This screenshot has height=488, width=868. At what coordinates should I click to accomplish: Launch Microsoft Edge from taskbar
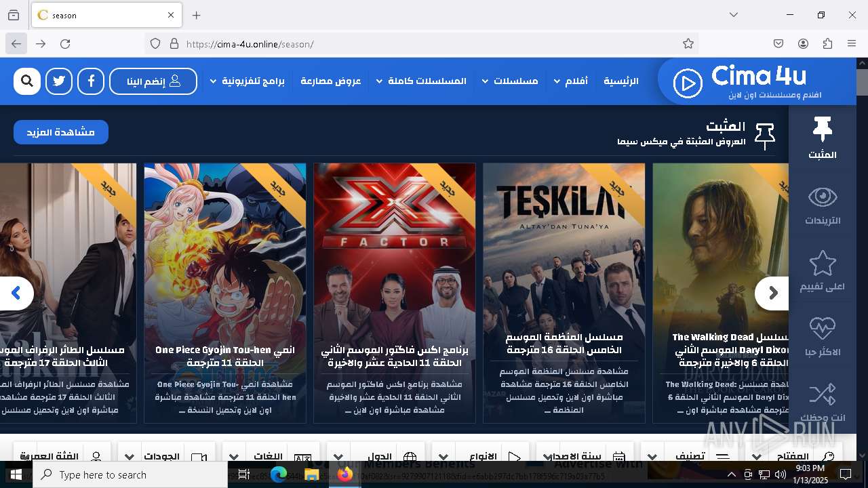click(278, 474)
